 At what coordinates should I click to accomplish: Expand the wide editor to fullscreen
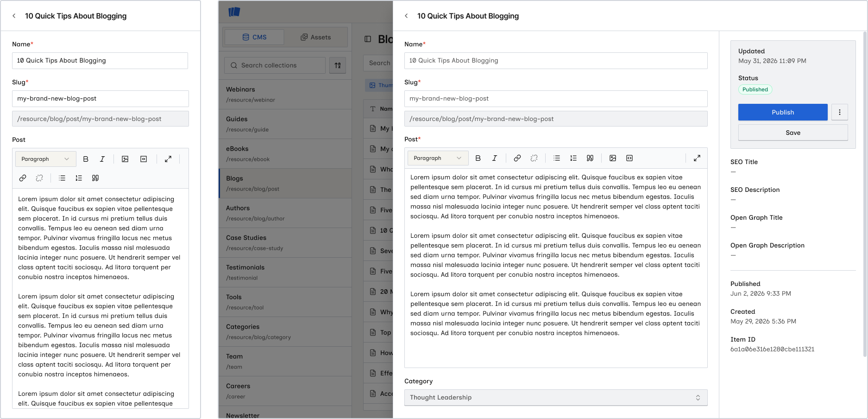(697, 158)
